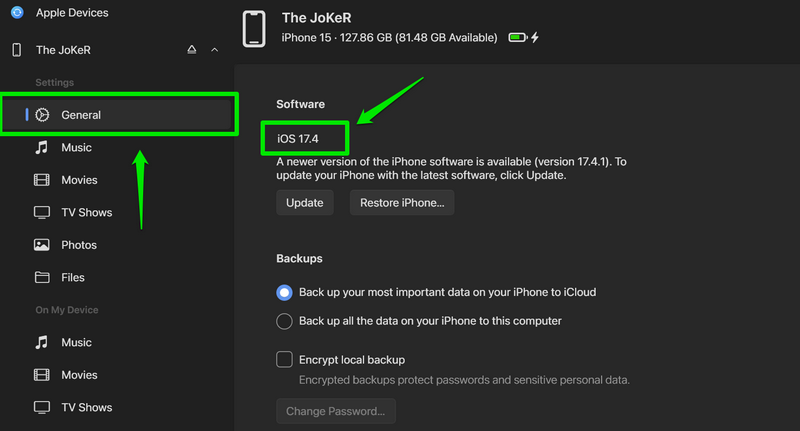Open Music under On My Device

pyautogui.click(x=76, y=343)
